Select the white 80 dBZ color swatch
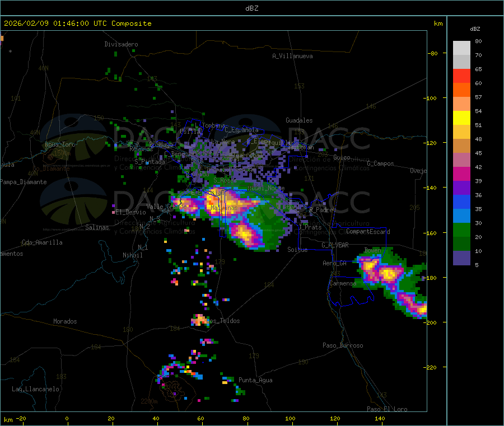Screen dimensions: 504x426 (x=461, y=48)
